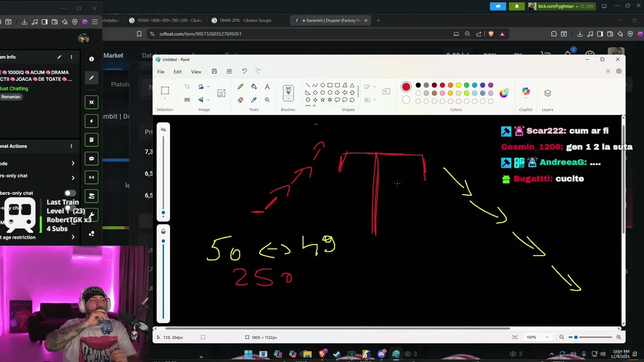Click the pencil icon next to Stream info
The image size is (644, 362).
(x=59, y=57)
